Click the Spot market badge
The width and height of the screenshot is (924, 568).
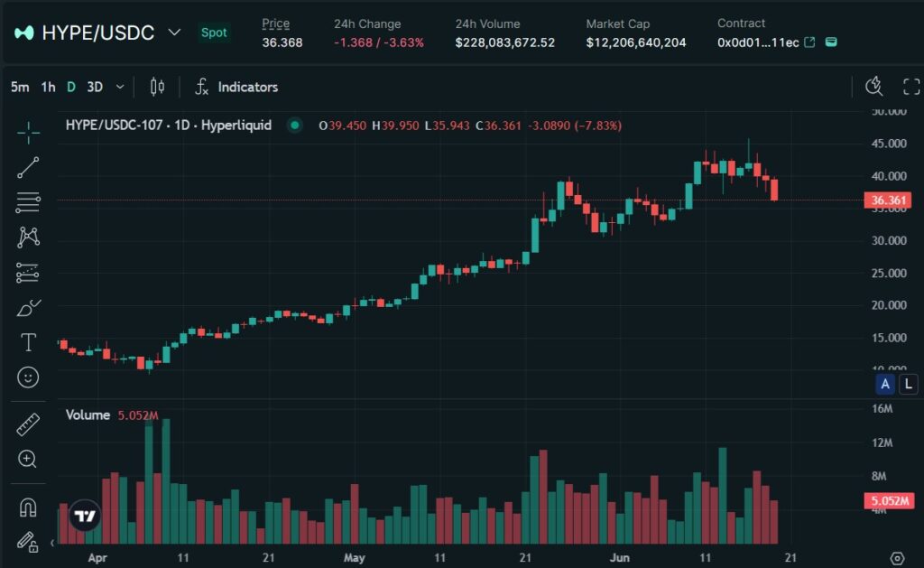tap(214, 33)
